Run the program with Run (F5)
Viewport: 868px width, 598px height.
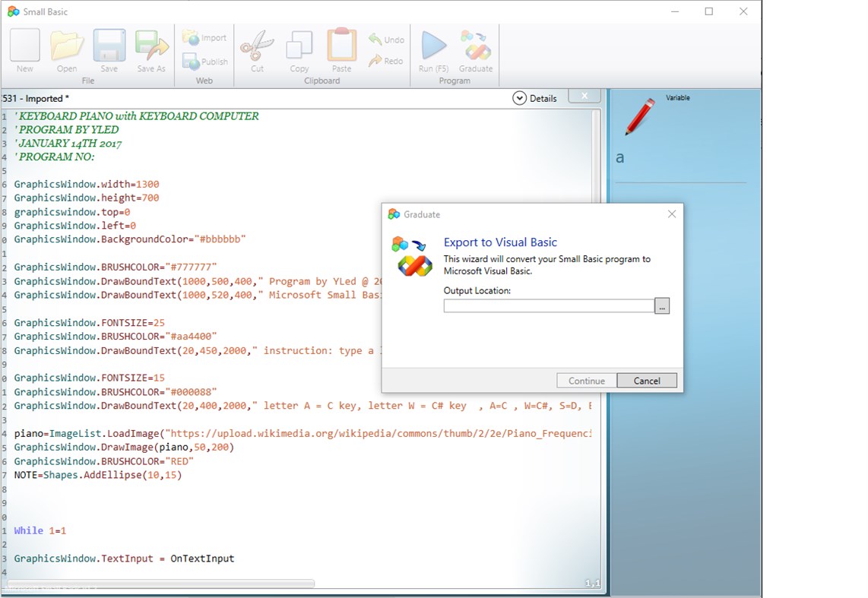pyautogui.click(x=433, y=47)
